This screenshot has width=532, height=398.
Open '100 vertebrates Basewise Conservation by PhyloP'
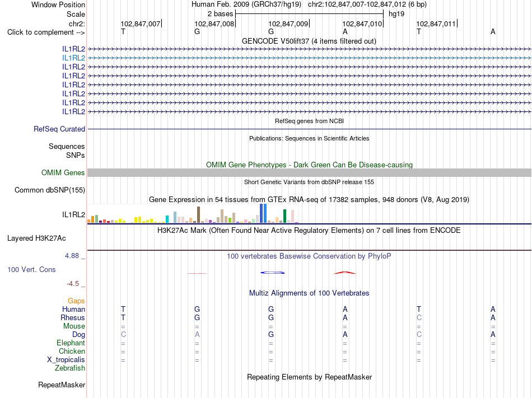309,256
